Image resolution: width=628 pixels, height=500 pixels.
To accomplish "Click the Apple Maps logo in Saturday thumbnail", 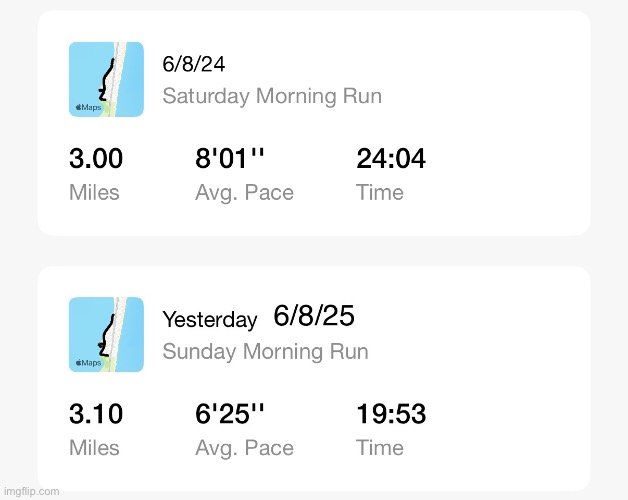I will coord(89,107).
